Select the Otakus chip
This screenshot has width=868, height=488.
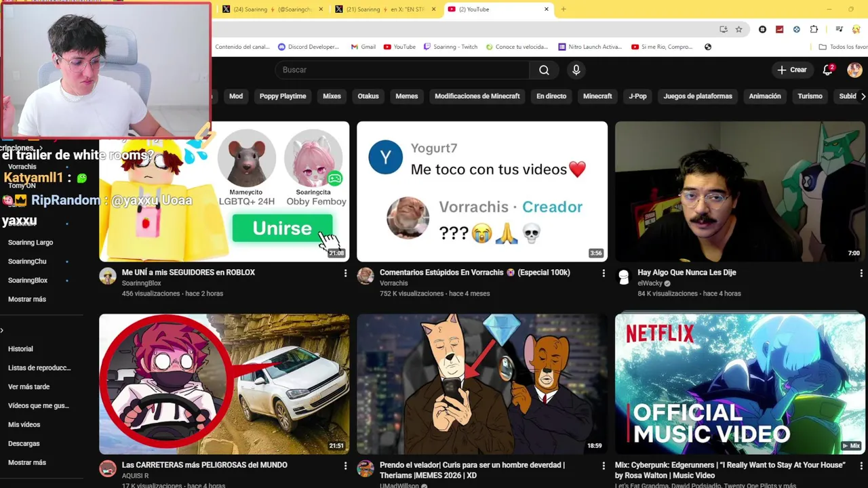click(368, 96)
